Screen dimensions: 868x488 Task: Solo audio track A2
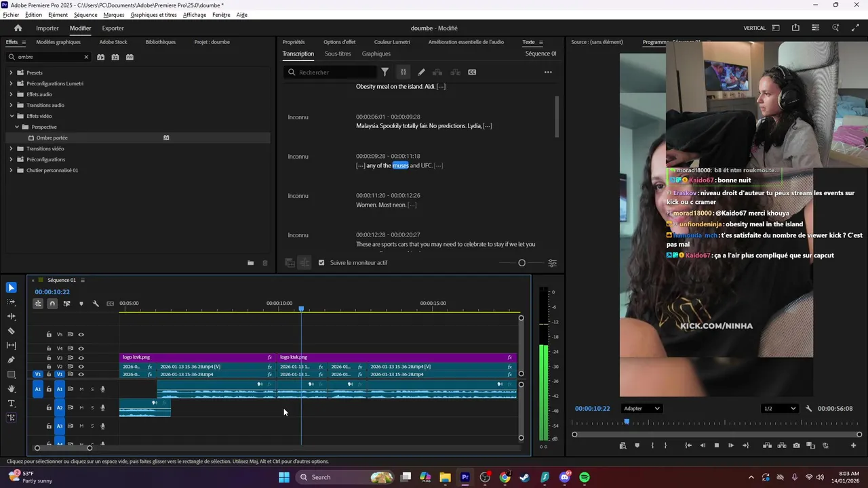pos(92,408)
